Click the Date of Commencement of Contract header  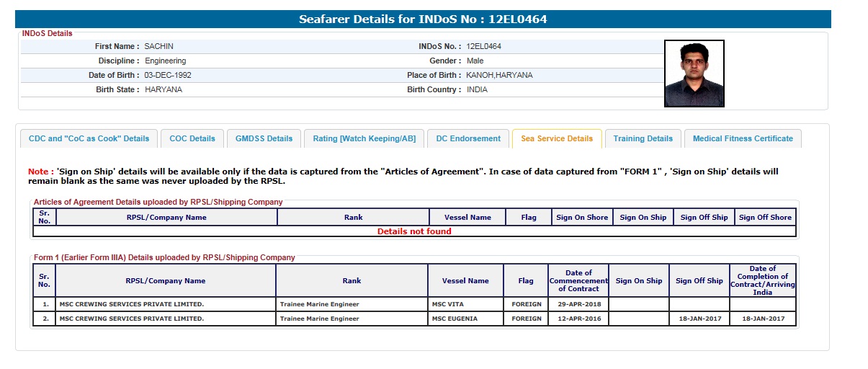(578, 280)
